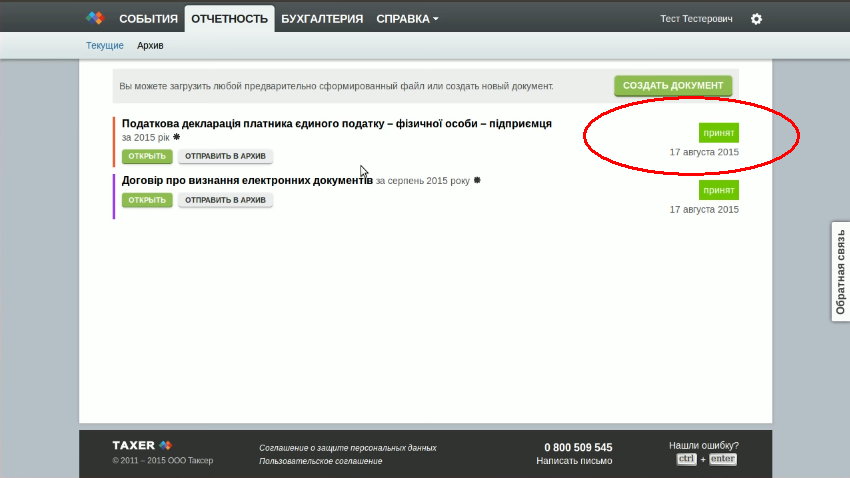The width and height of the screenshot is (850, 478).
Task: Click the Taxer logo in the top bar
Action: pyautogui.click(x=95, y=18)
